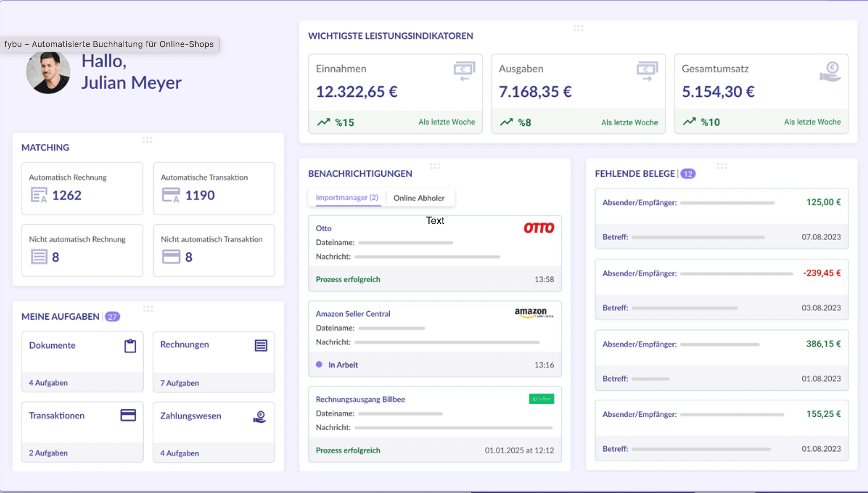This screenshot has height=493, width=868.
Task: Switch to the Online Abholer tab
Action: pos(419,198)
